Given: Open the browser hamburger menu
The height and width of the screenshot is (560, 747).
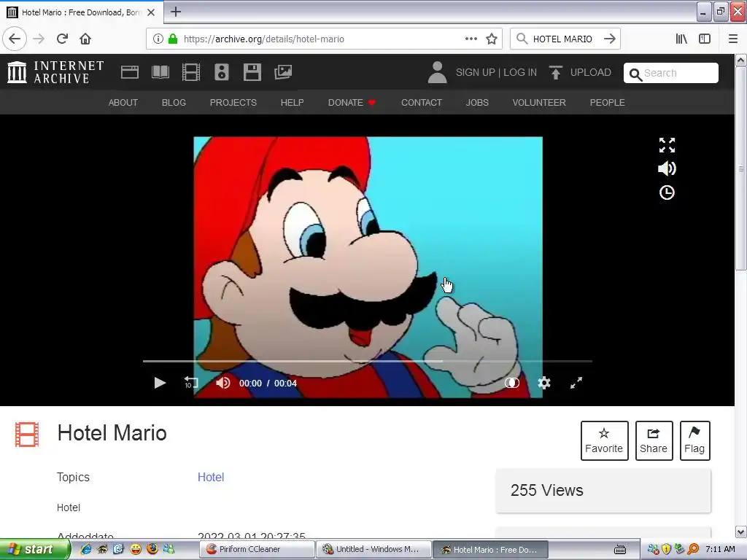Looking at the screenshot, I should [733, 39].
